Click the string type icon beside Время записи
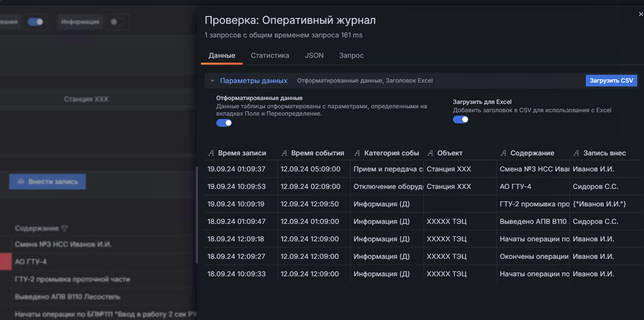This screenshot has width=644, height=320. pos(211,153)
